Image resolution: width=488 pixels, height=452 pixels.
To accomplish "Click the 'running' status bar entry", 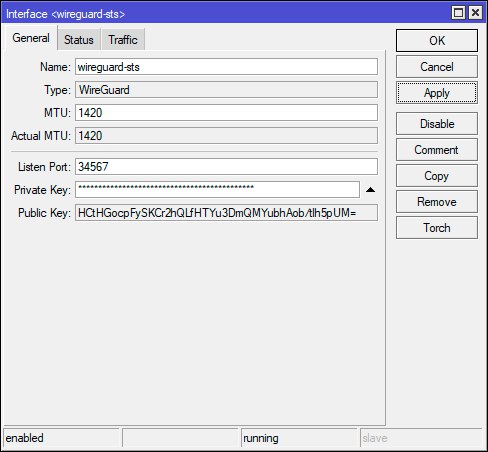I will [x=299, y=438].
